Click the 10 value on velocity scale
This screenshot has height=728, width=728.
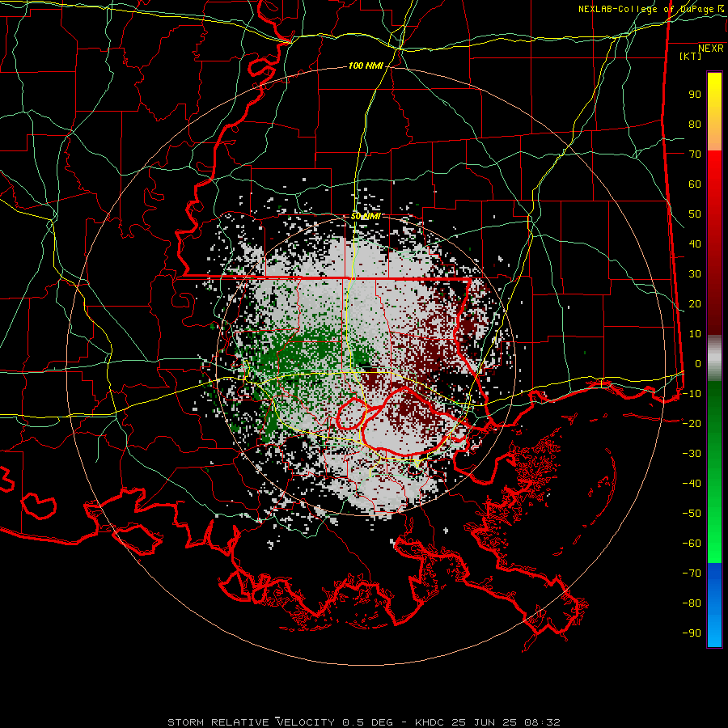695,334
